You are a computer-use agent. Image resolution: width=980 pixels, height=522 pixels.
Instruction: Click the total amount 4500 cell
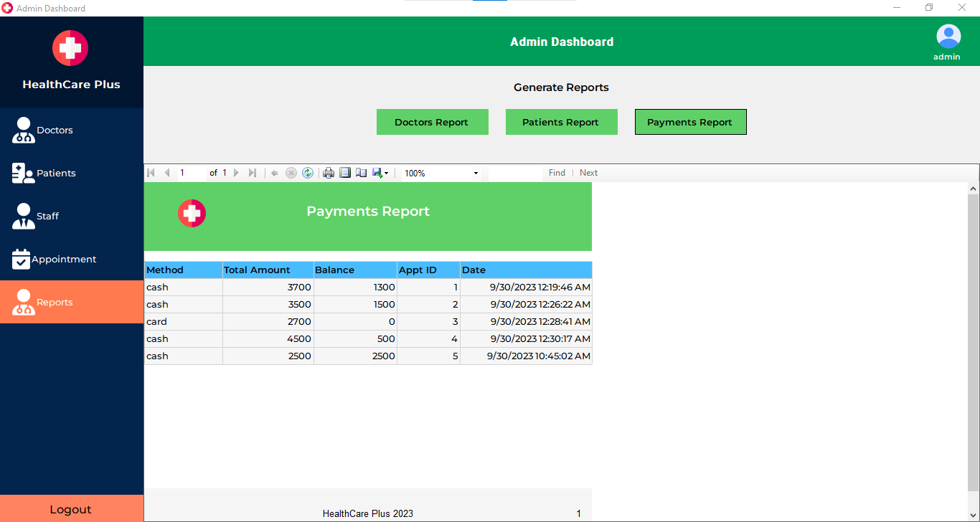coord(268,338)
